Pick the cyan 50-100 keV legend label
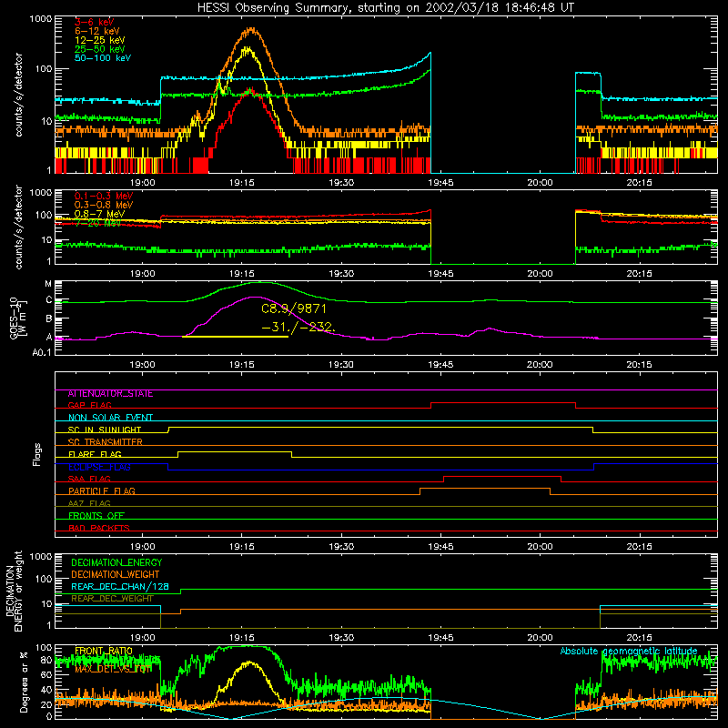This screenshot has width=728, height=728. [x=103, y=58]
